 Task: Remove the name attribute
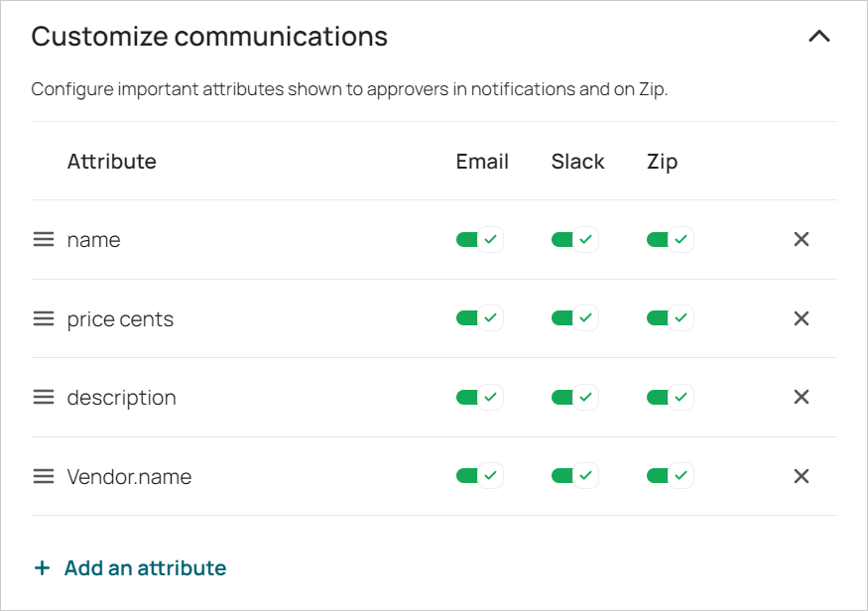(x=802, y=239)
